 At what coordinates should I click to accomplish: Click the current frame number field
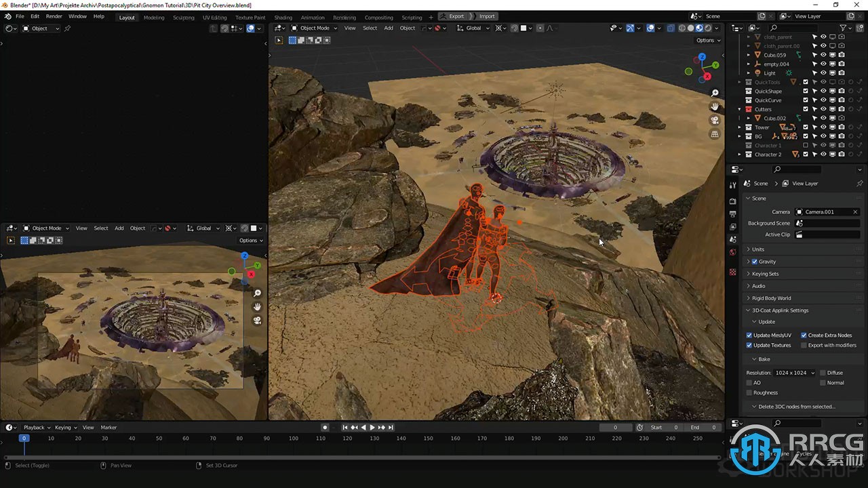tap(616, 428)
